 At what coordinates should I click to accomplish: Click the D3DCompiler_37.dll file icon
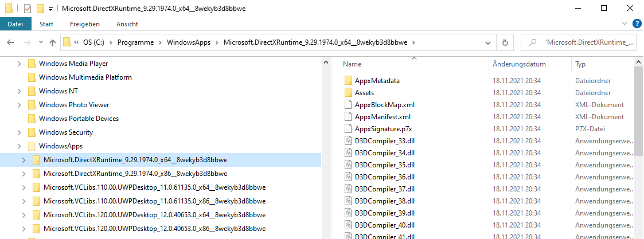pos(348,189)
